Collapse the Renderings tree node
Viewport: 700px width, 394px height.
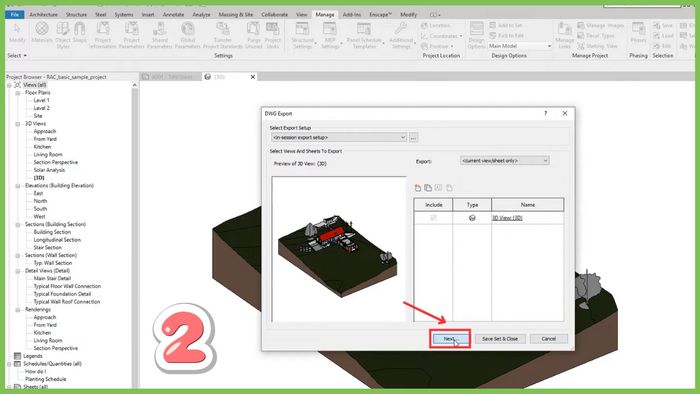pyautogui.click(x=18, y=310)
